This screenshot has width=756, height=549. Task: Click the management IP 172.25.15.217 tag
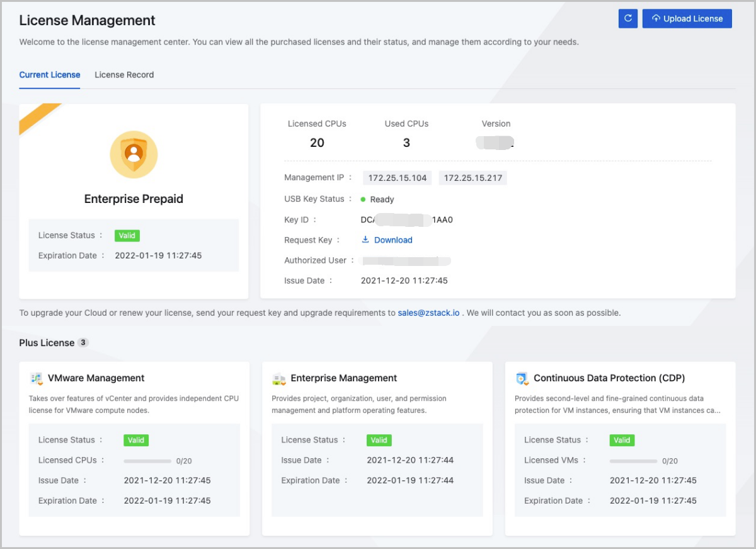point(473,178)
